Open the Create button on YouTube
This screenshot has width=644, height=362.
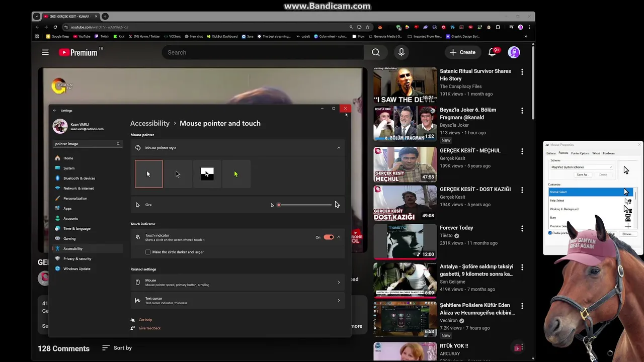[x=462, y=52]
